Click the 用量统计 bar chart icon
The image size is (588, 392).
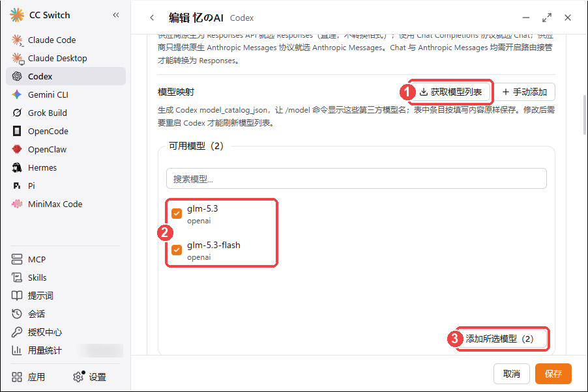tap(17, 350)
